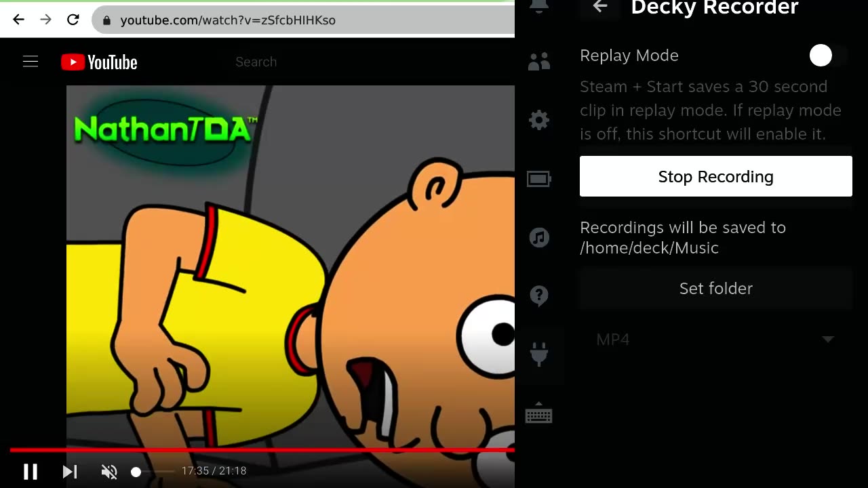
Task: Click the Stop Recording button
Action: tap(715, 176)
